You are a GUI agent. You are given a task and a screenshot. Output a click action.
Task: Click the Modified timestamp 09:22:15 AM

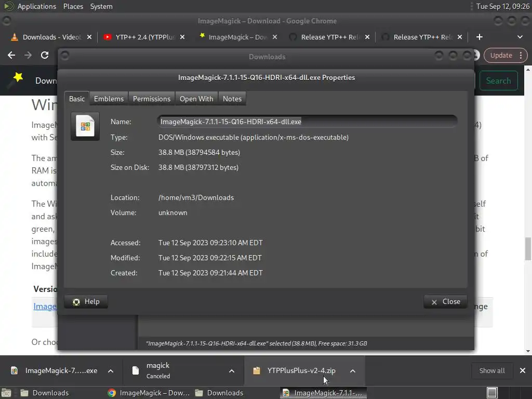[210, 258]
